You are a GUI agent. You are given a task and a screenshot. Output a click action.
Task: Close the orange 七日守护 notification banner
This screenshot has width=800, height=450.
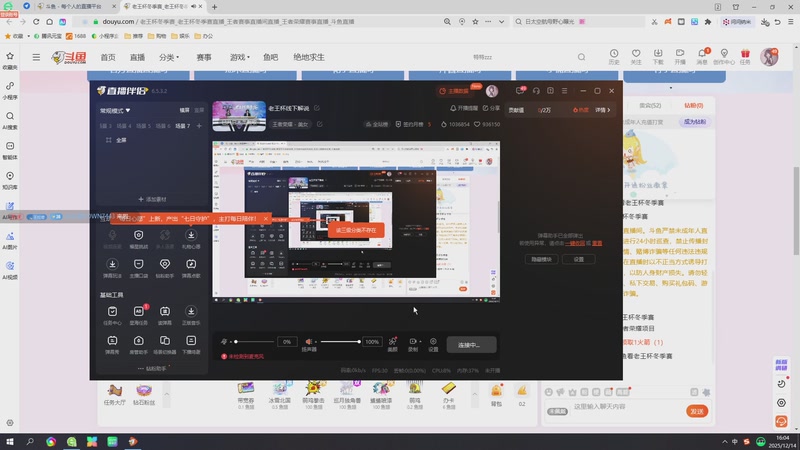[x=265, y=218]
